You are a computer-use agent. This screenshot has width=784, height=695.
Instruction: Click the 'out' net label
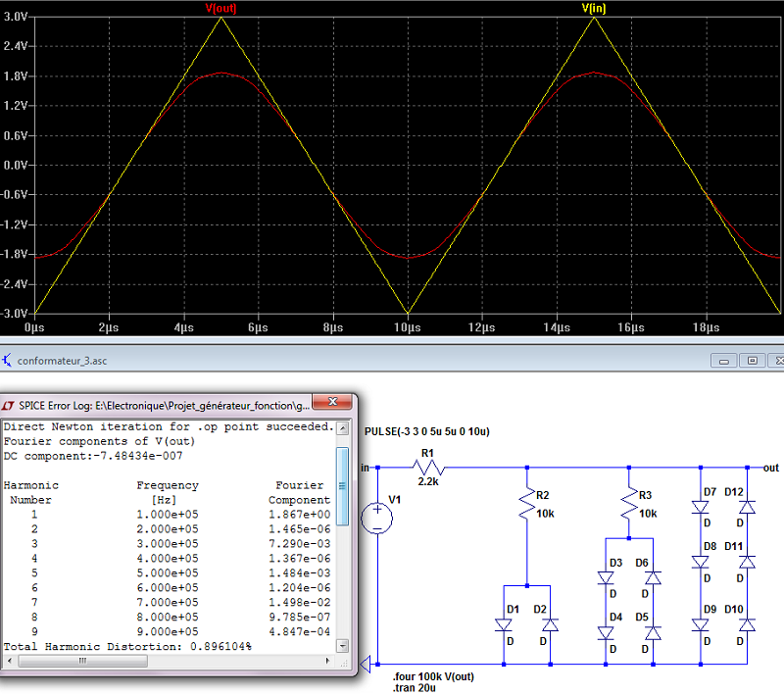point(771,468)
